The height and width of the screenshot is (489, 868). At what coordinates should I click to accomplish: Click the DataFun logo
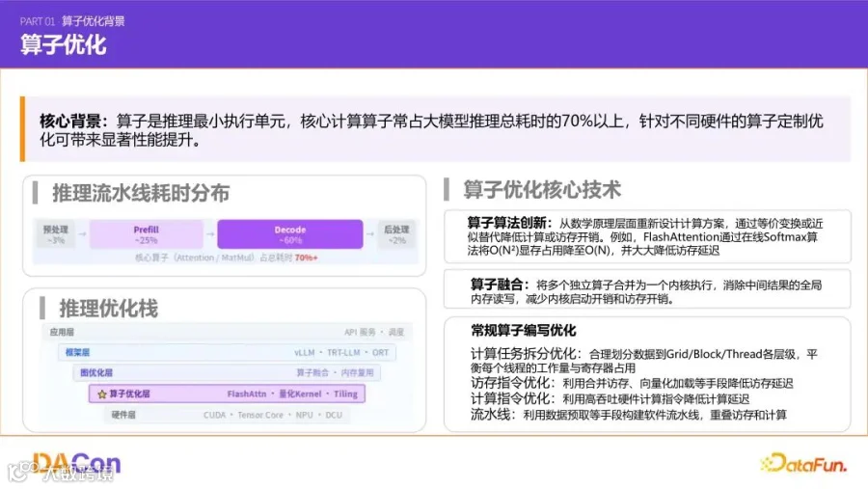pyautogui.click(x=803, y=463)
